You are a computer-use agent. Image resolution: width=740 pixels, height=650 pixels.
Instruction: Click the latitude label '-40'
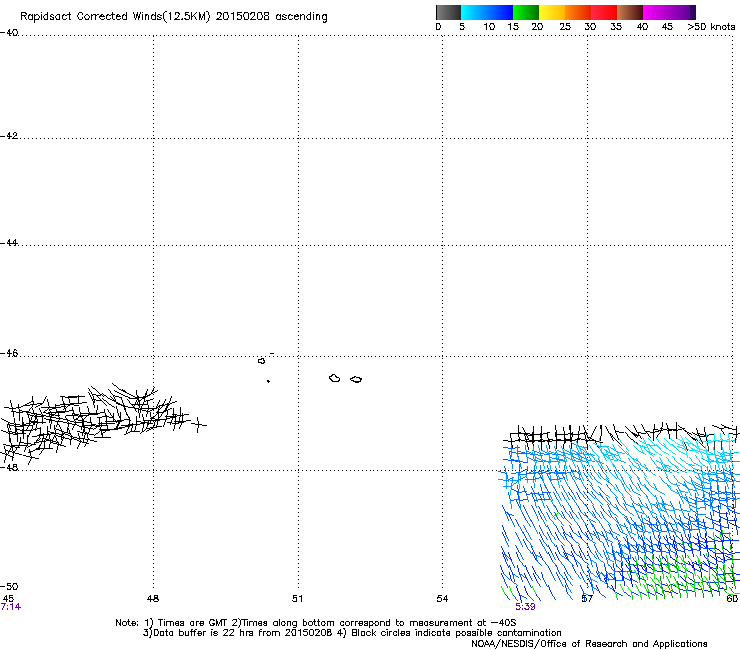click(x=9, y=33)
